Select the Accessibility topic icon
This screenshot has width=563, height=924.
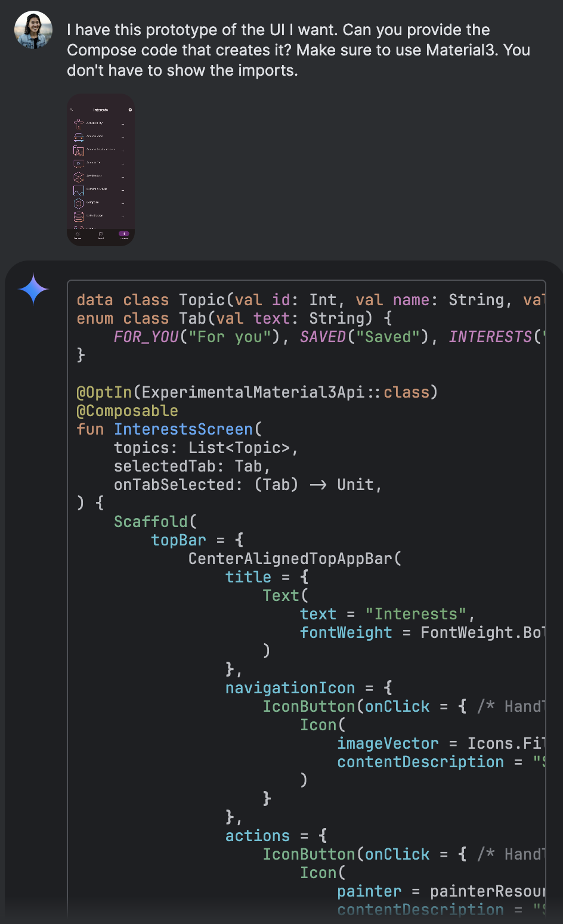pyautogui.click(x=79, y=123)
